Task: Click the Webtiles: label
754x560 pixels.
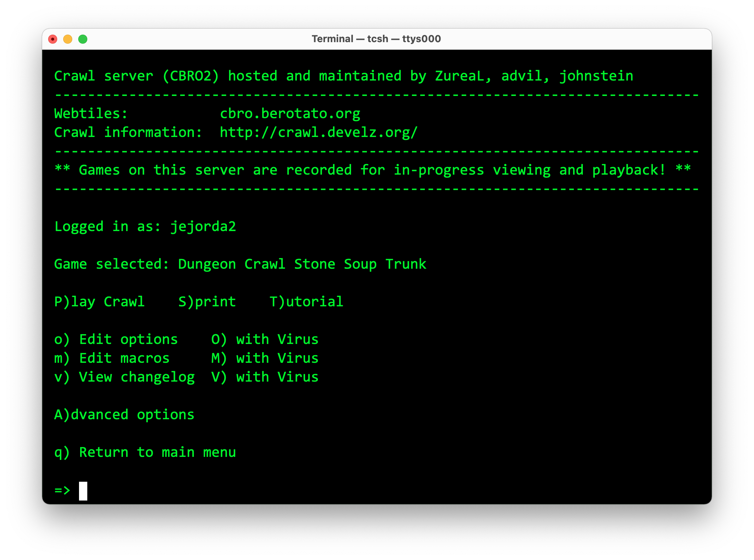Action: (91, 114)
